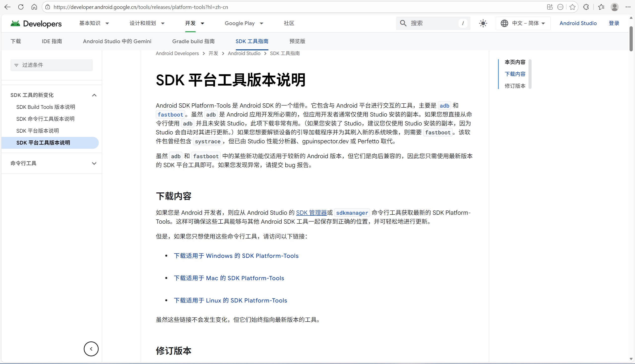Switch to the 预览版 tab
This screenshot has height=364, width=635.
coord(297,41)
